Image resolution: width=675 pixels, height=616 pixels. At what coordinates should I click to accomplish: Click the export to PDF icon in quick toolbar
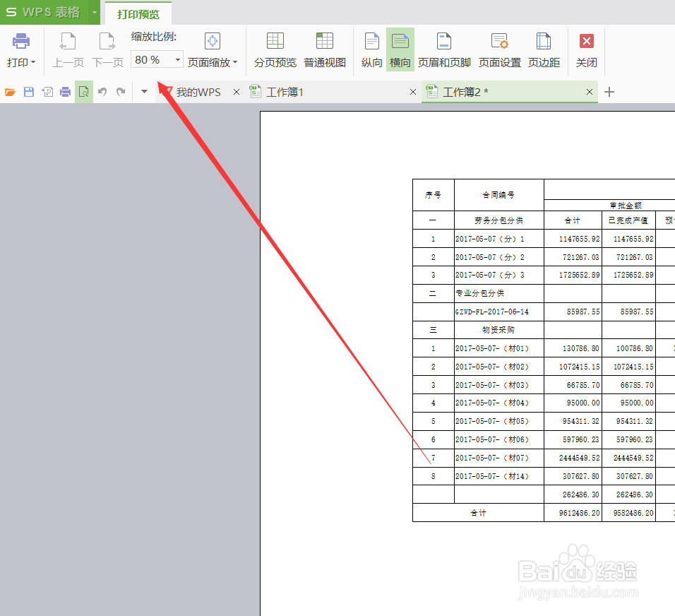(x=47, y=92)
